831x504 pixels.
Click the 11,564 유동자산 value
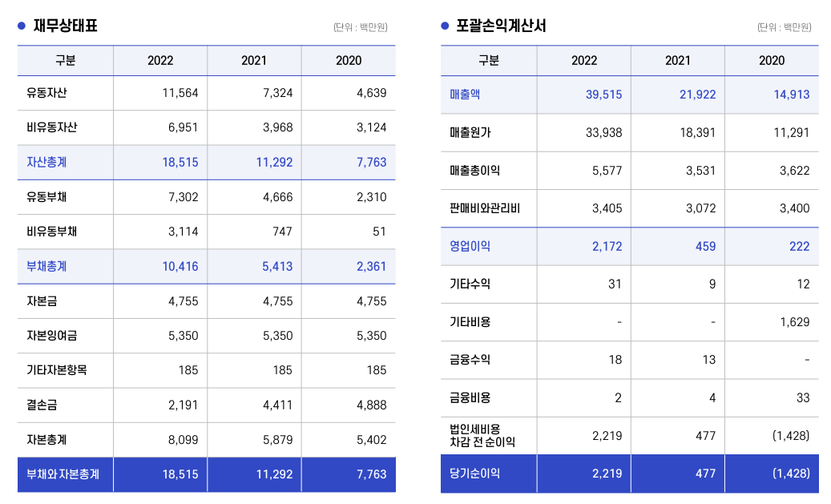click(x=180, y=93)
